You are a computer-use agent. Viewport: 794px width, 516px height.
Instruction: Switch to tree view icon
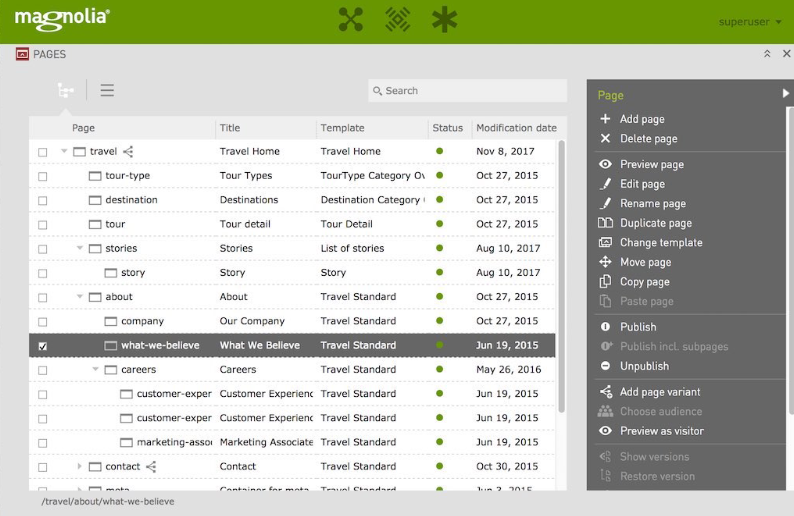(x=65, y=91)
